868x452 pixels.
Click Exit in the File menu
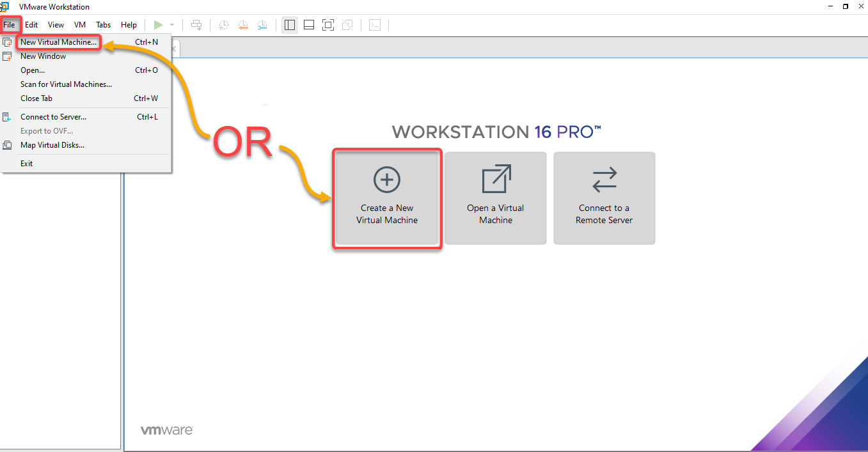(86, 164)
